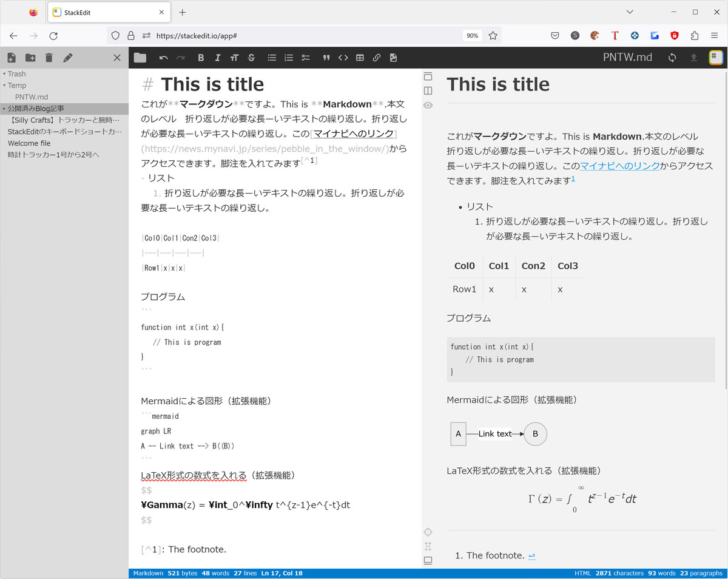Close the StackEdit browser tab
Image resolution: width=728 pixels, height=579 pixels.
point(161,12)
